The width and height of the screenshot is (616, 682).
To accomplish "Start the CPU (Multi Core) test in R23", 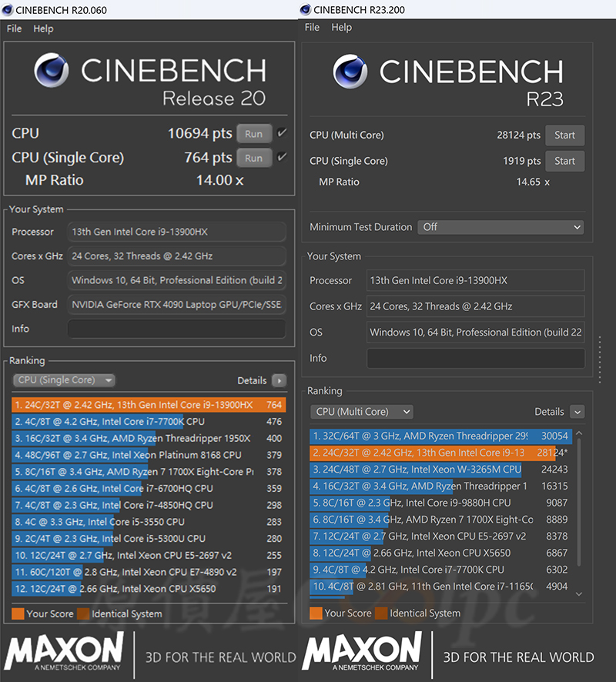I will pyautogui.click(x=564, y=135).
